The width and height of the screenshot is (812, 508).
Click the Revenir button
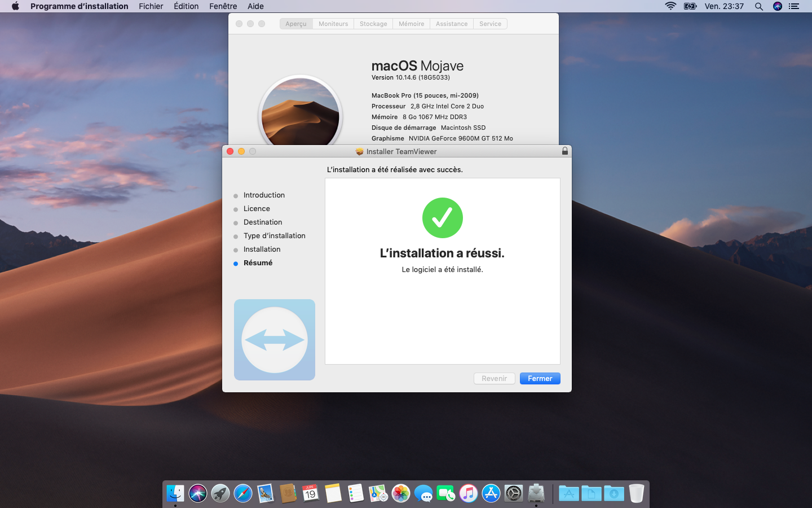495,379
